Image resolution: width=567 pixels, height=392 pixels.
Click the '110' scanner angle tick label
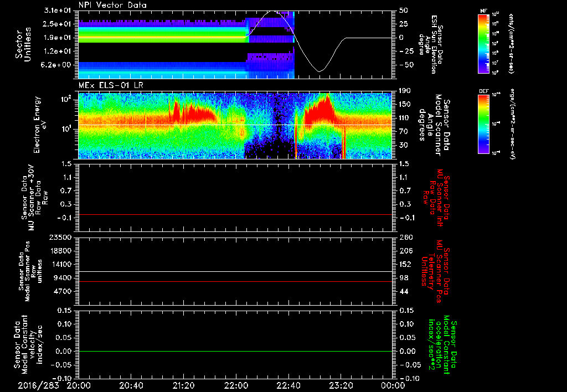click(x=404, y=118)
